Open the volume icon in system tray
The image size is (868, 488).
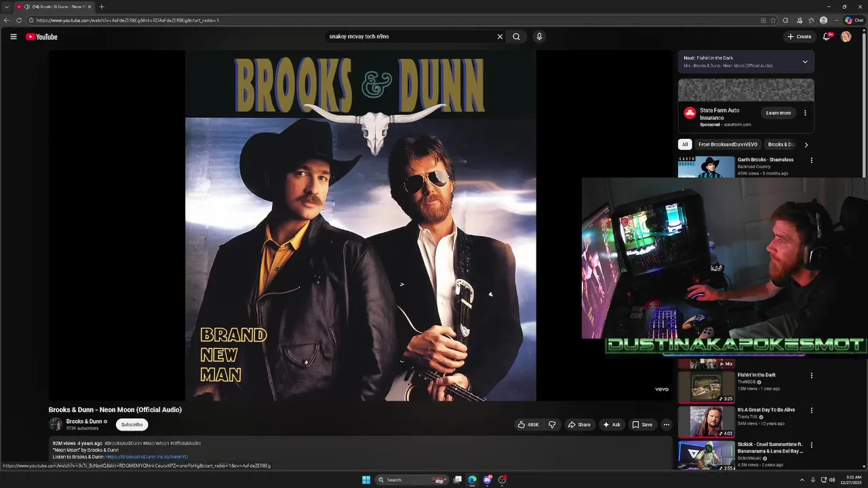click(x=833, y=480)
